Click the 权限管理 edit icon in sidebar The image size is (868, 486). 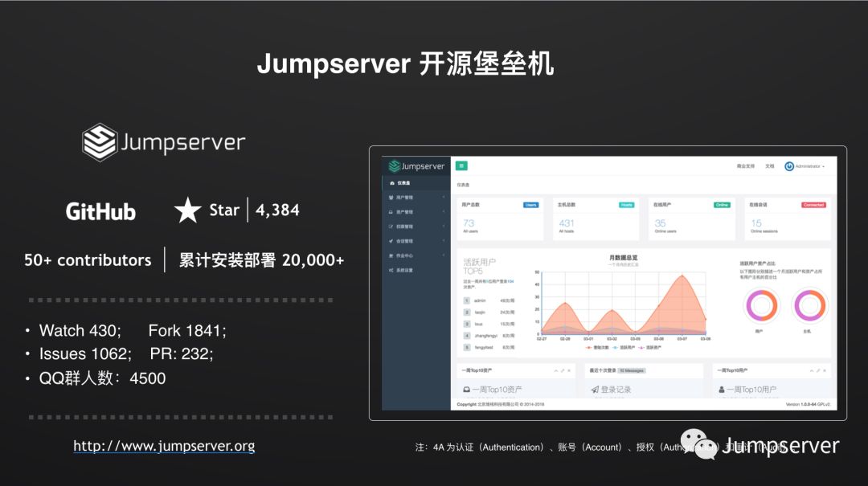[x=391, y=227]
